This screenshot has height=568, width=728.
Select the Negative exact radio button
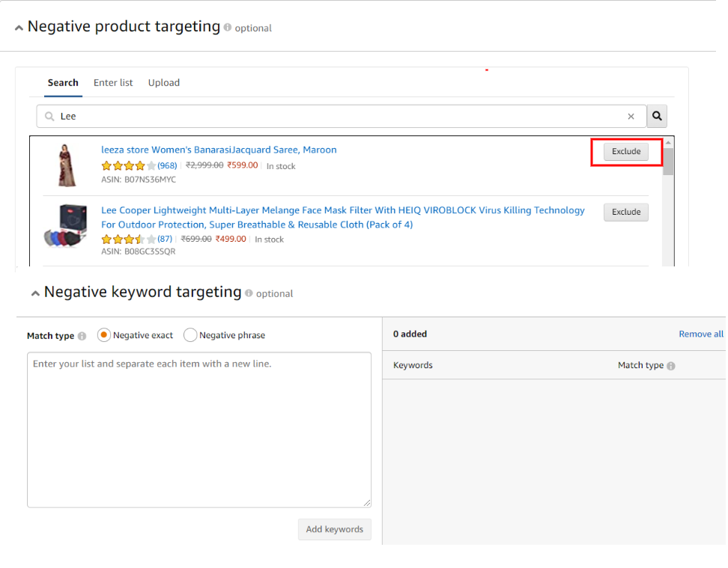[103, 335]
